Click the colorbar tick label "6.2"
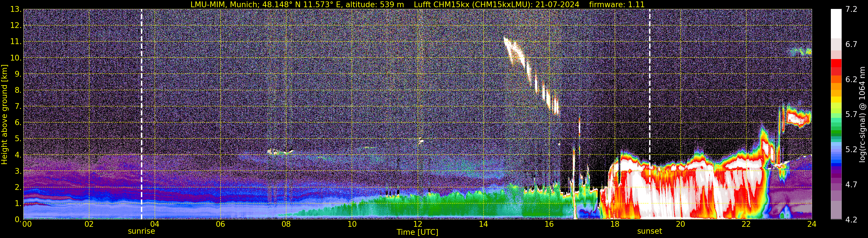This screenshot has height=238, width=868. pyautogui.click(x=851, y=80)
